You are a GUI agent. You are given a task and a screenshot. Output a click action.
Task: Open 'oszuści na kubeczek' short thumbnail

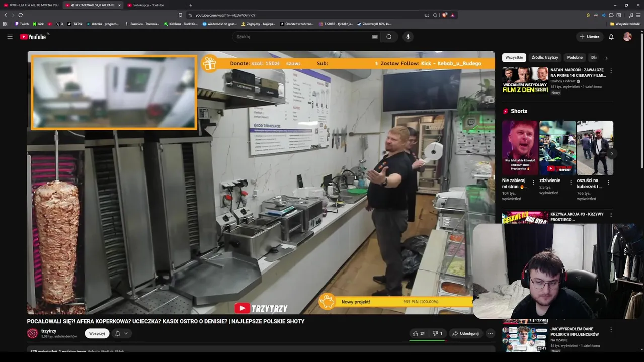[595, 147]
